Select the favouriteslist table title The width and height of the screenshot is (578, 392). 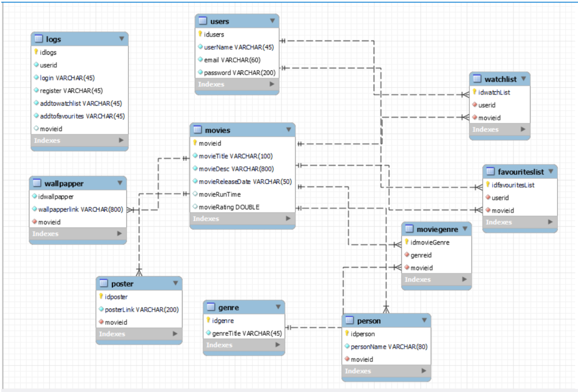point(521,172)
